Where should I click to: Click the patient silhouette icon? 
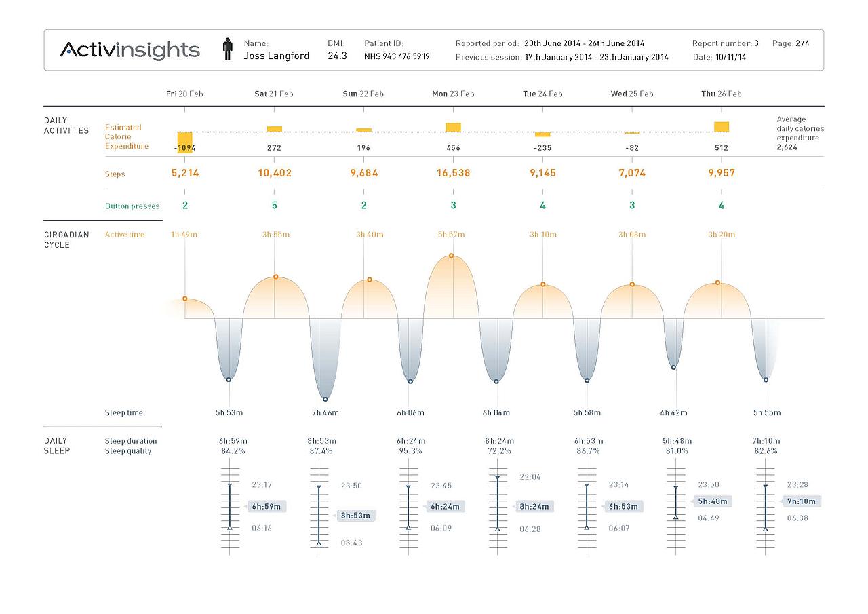228,50
